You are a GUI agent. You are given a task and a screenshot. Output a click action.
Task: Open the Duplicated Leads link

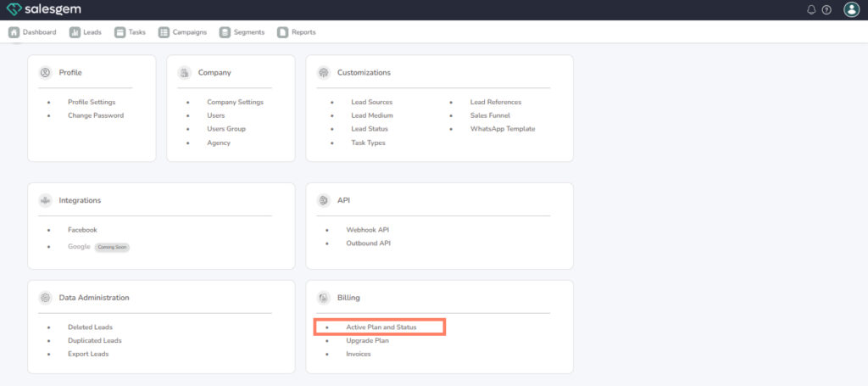[x=95, y=340]
